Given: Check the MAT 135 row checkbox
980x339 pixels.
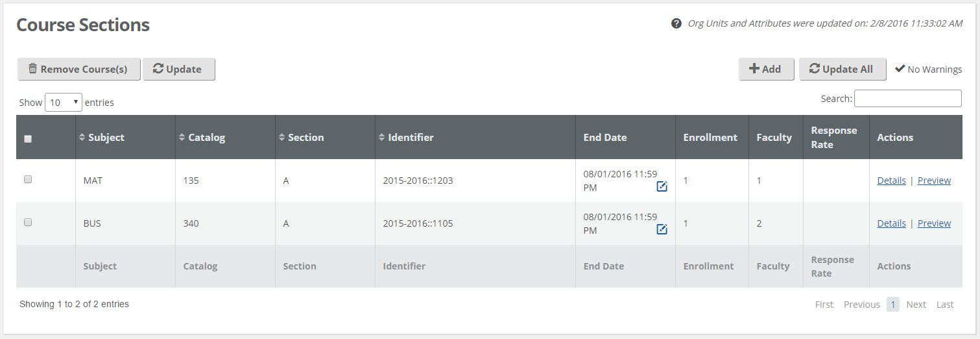Looking at the screenshot, I should pyautogui.click(x=28, y=179).
